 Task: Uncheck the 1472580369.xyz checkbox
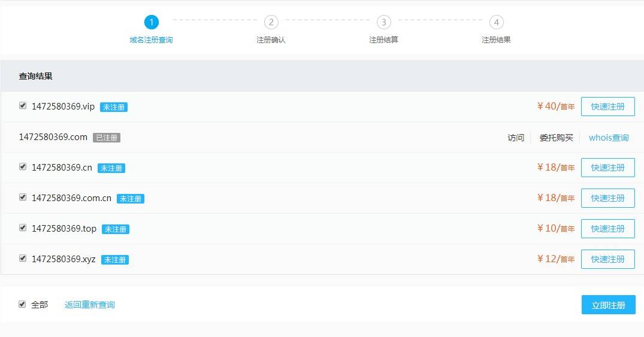pyautogui.click(x=23, y=259)
